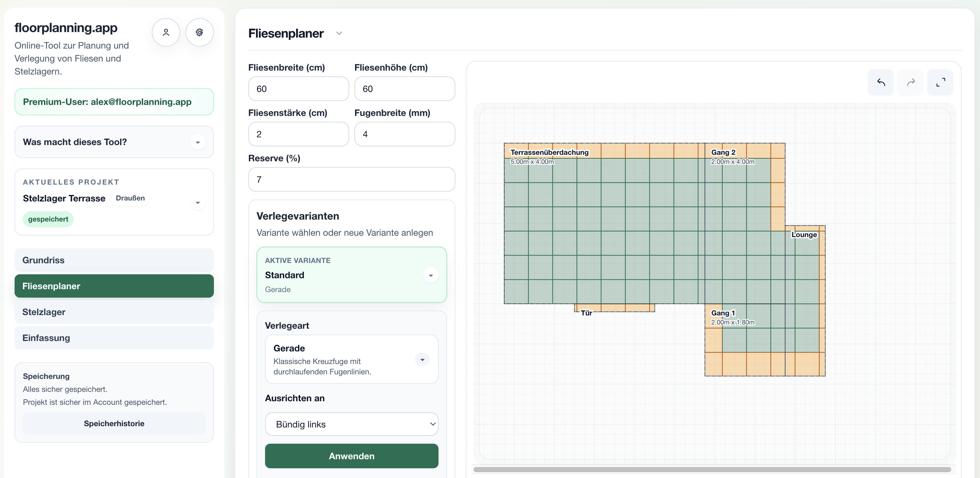Focus the Reserve percent input field

(351, 179)
